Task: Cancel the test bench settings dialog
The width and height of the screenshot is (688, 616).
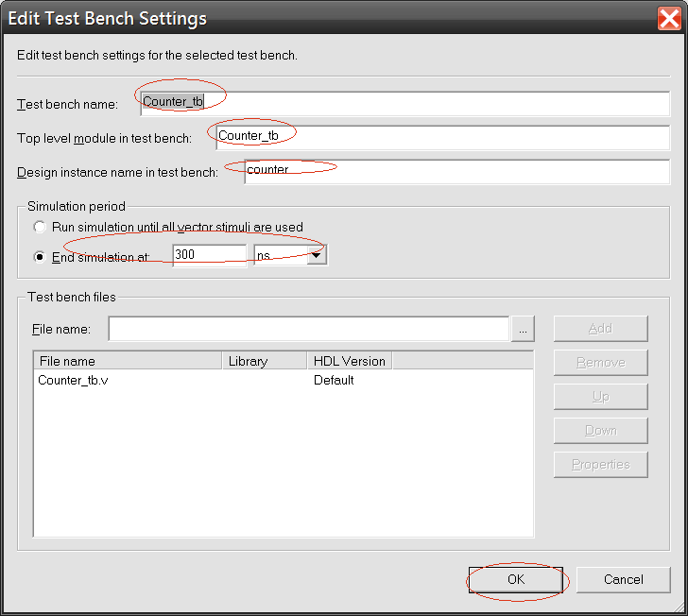Action: (x=623, y=579)
